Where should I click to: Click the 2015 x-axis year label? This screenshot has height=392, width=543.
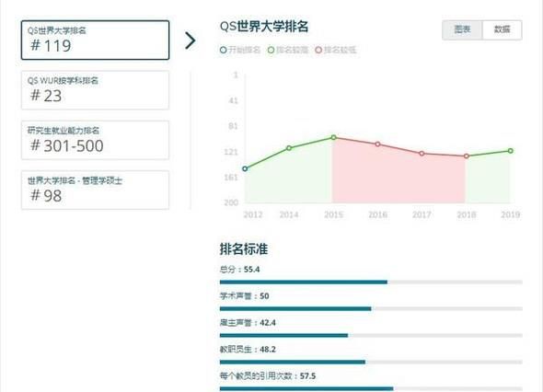tap(333, 214)
